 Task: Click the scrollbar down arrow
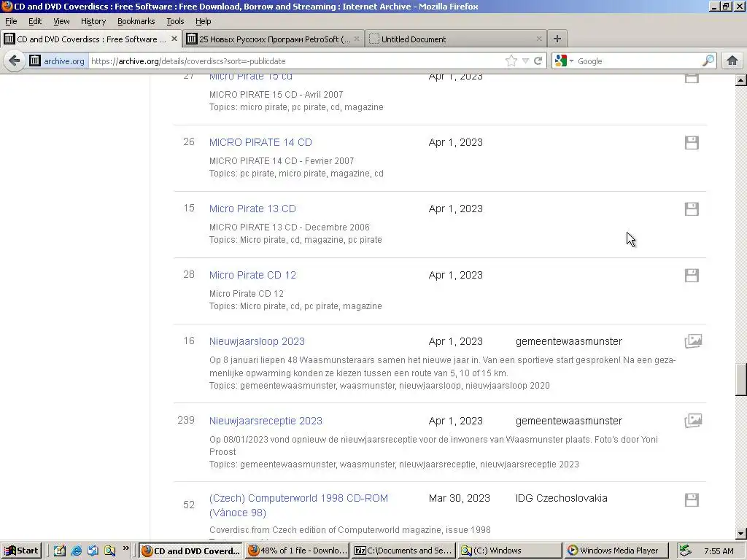(x=741, y=534)
